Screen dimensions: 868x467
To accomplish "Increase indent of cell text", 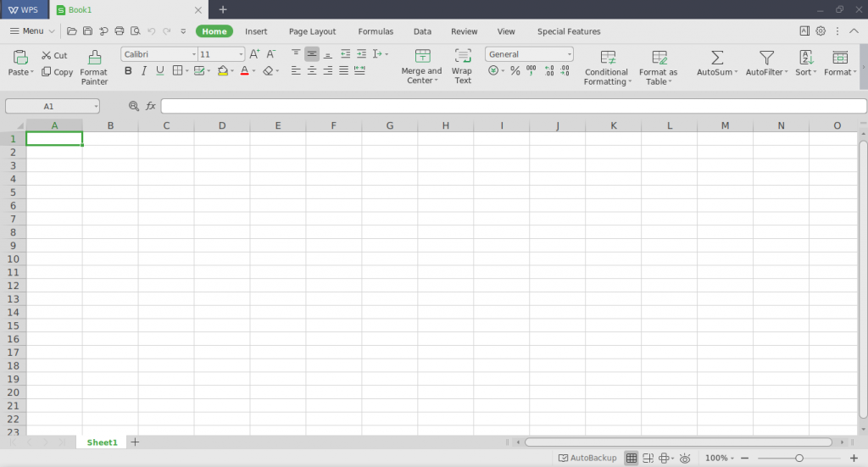I will [x=361, y=53].
